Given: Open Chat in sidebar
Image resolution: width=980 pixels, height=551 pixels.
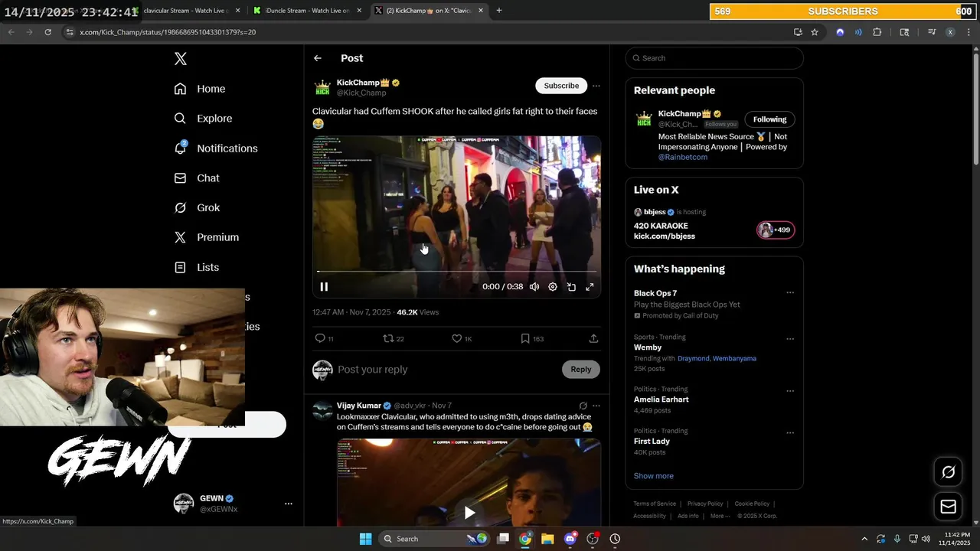Looking at the screenshot, I should [197, 178].
